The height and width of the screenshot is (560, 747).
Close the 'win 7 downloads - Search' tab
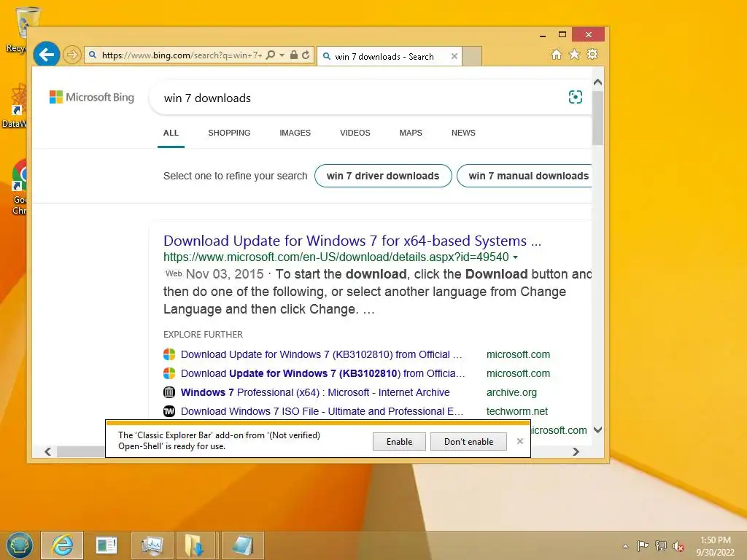(x=454, y=56)
